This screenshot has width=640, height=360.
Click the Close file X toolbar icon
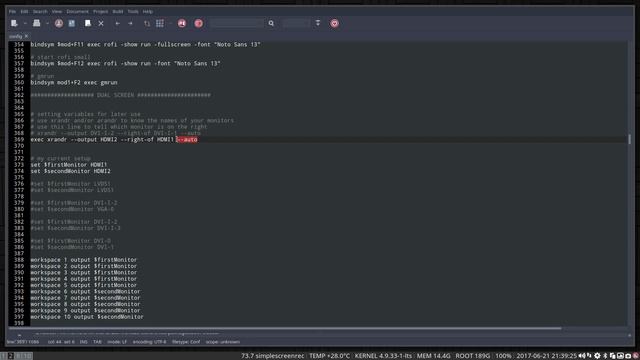tap(101, 23)
